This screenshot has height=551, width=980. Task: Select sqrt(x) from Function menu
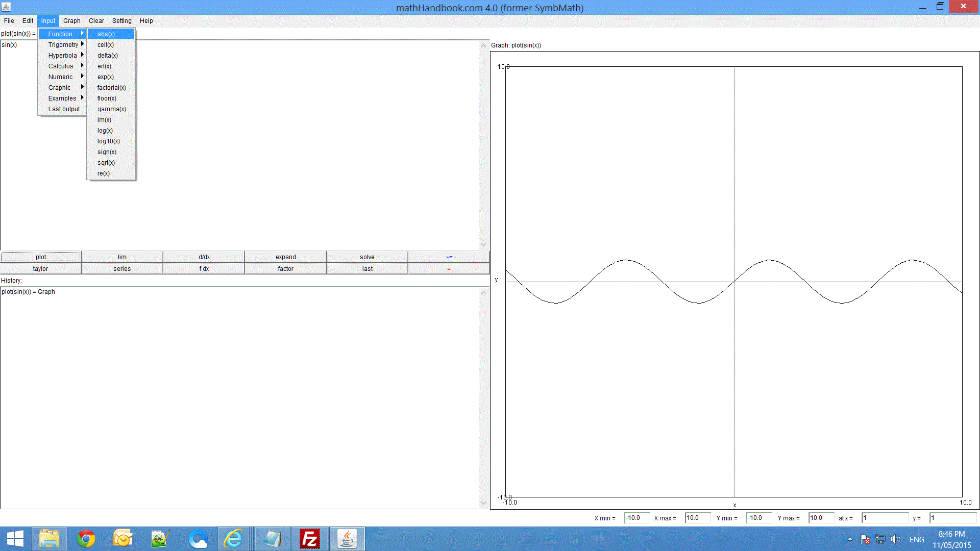106,162
